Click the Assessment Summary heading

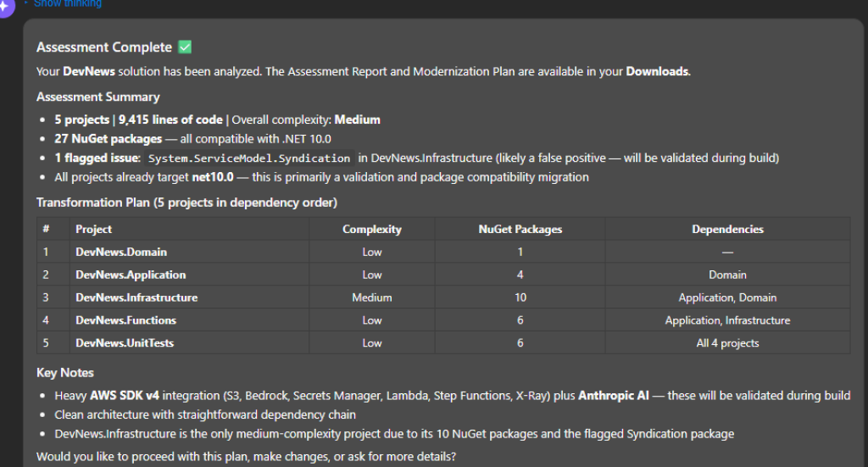(98, 97)
